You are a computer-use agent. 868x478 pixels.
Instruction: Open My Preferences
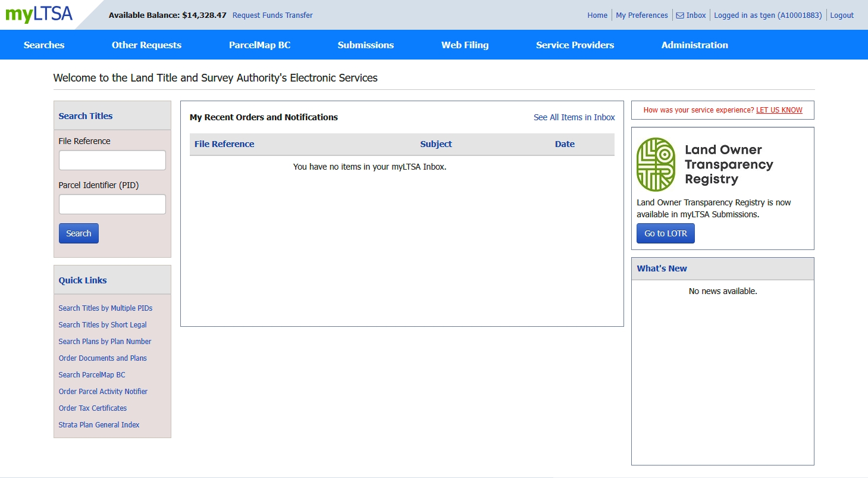pos(642,15)
